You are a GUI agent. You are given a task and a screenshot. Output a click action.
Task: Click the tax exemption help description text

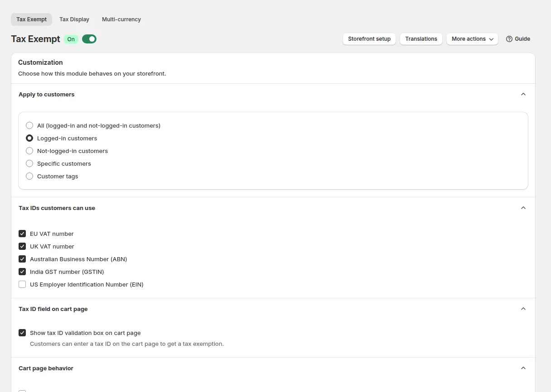pos(127,344)
